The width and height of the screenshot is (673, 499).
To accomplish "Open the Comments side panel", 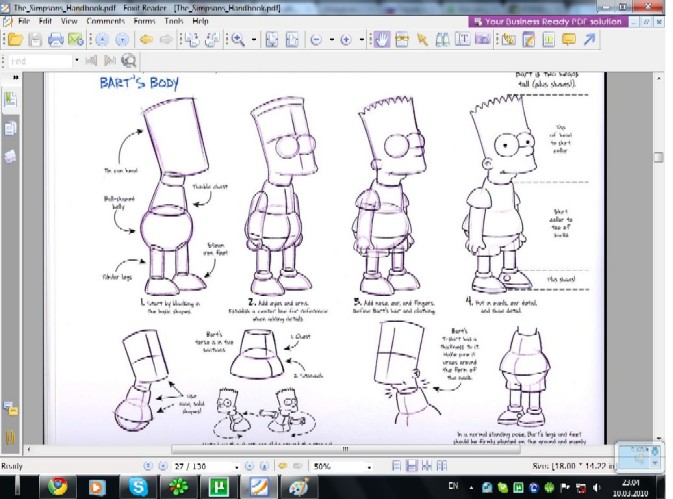I will [10, 408].
